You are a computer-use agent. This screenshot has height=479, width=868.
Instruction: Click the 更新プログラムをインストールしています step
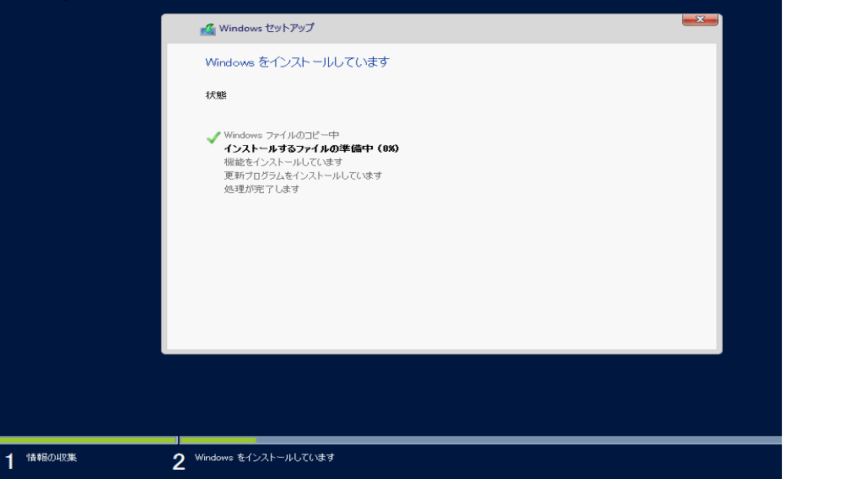pos(303,175)
